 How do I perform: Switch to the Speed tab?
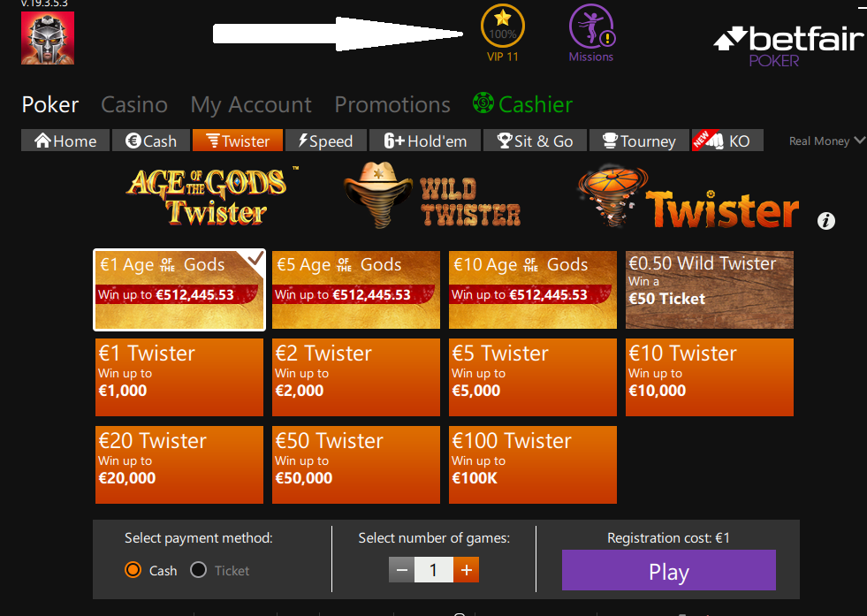pos(326,141)
